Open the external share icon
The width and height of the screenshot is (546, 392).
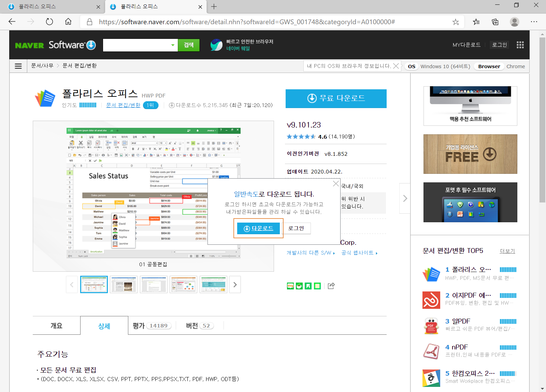click(x=331, y=286)
